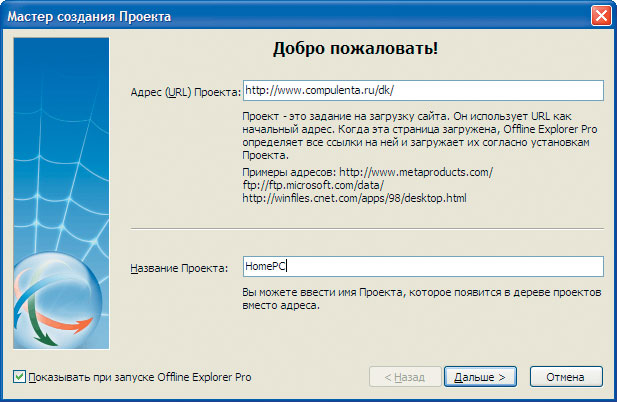Click the Offline Explorer globe wizard image
This screenshot has width=617, height=402.
(61, 193)
